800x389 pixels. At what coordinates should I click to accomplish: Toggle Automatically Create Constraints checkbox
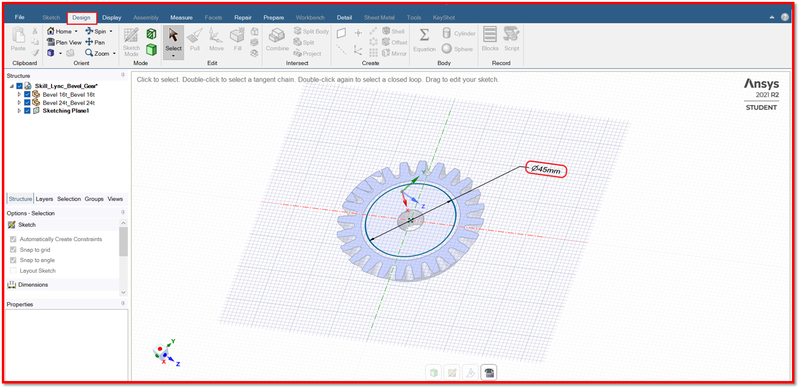click(x=13, y=239)
